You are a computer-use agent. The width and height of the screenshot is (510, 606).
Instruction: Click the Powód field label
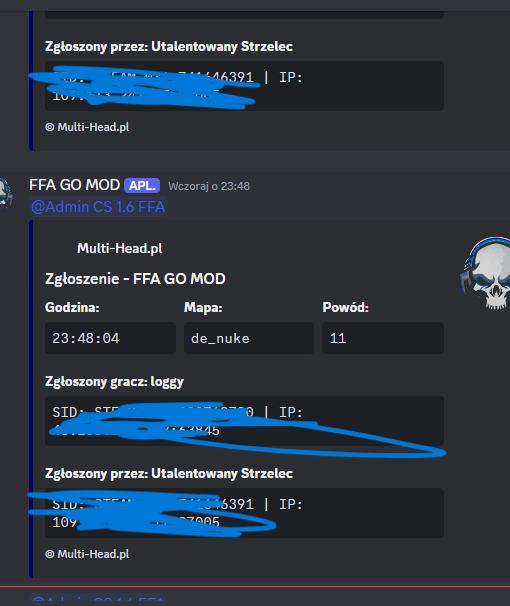coord(345,307)
